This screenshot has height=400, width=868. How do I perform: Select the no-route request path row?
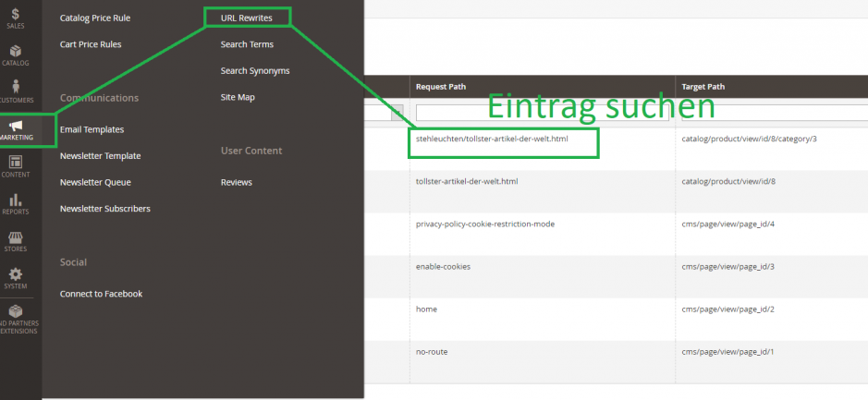pyautogui.click(x=432, y=352)
